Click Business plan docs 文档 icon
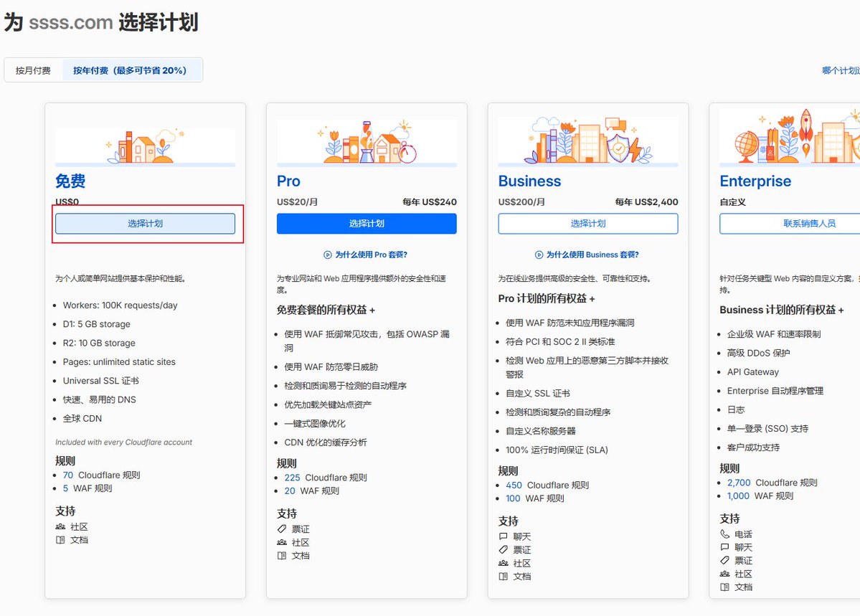This screenshot has height=616, width=860. [503, 577]
